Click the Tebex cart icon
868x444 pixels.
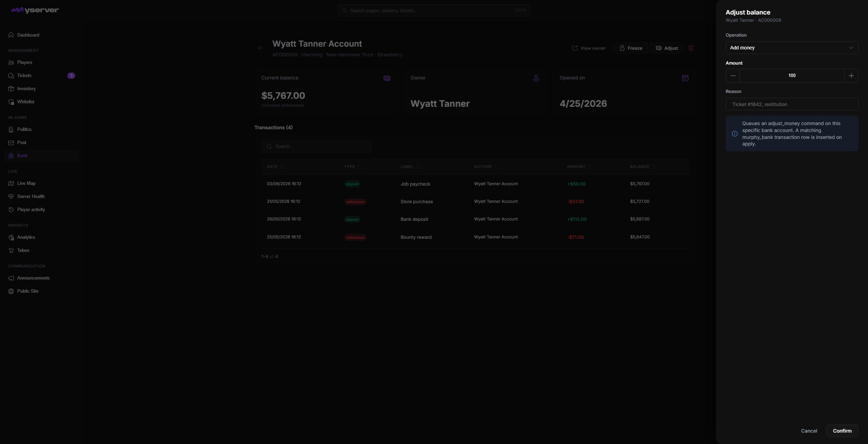click(11, 251)
